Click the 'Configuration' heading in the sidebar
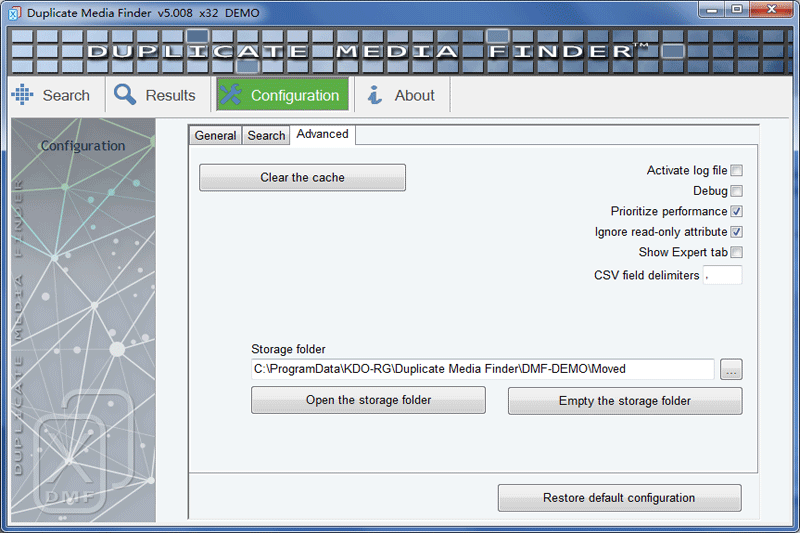 tap(83, 146)
